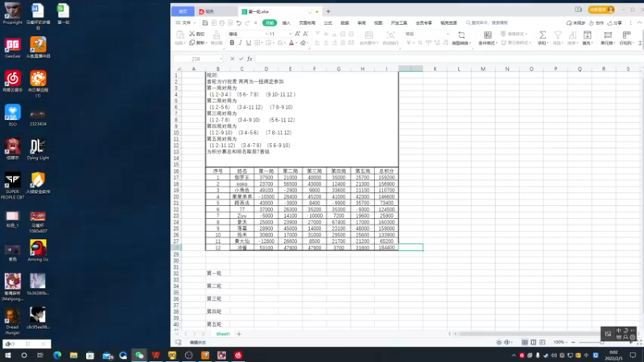The height and width of the screenshot is (362, 644).
Task: Click the Print icon in quick toolbar
Action: [x=222, y=23]
